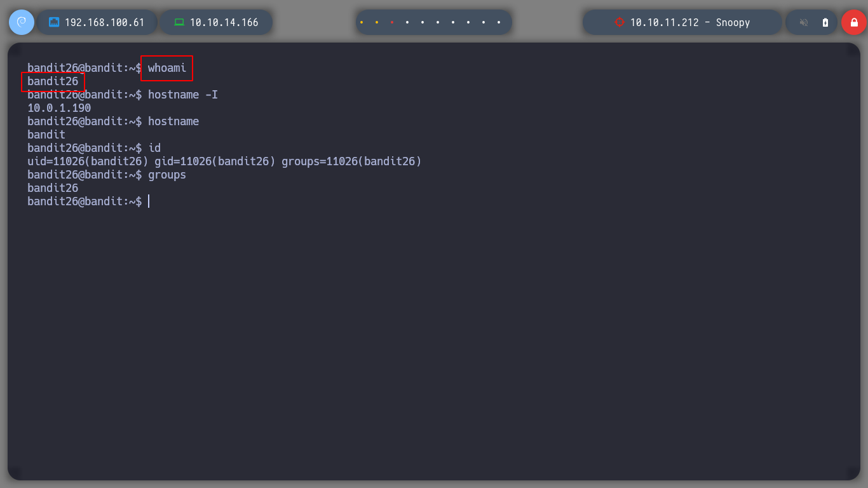Open the red lock power menu button
868x488 pixels.
tap(854, 22)
